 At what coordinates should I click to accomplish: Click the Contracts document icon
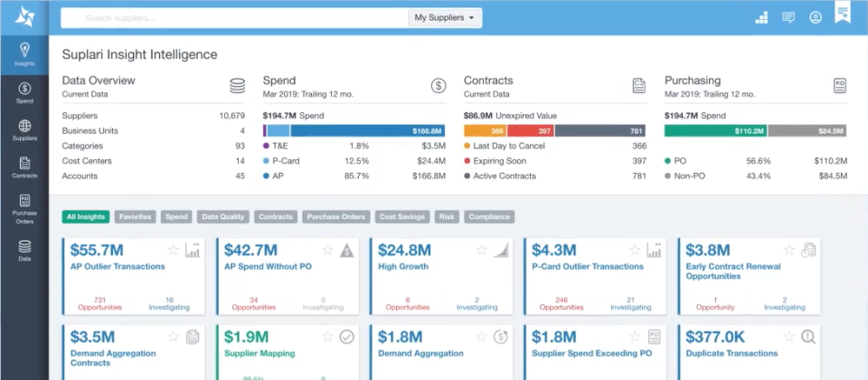coord(639,86)
